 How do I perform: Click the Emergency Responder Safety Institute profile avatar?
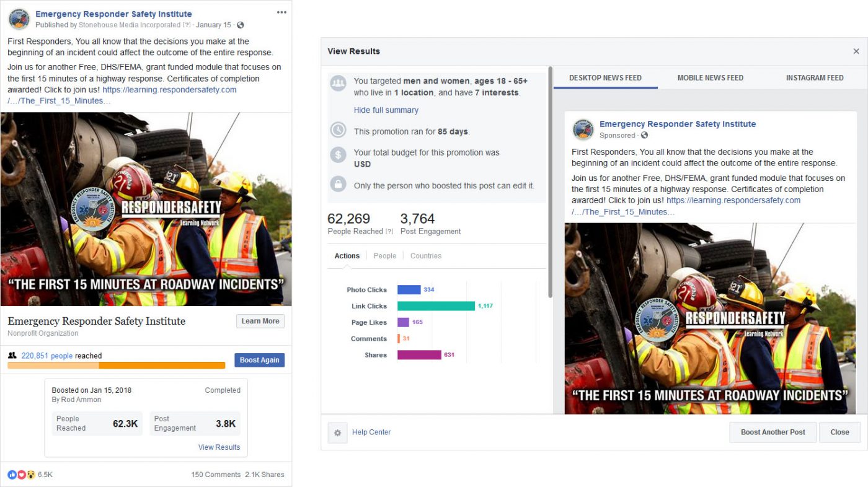point(19,19)
